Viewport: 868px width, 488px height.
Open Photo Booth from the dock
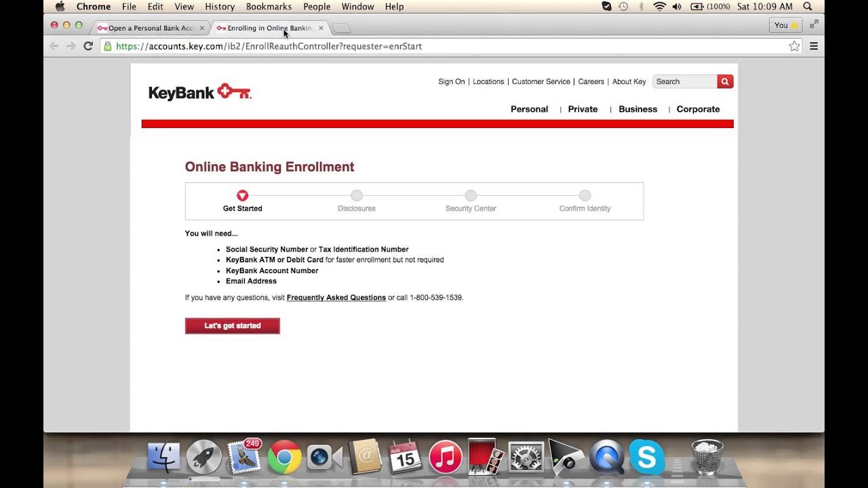click(486, 457)
